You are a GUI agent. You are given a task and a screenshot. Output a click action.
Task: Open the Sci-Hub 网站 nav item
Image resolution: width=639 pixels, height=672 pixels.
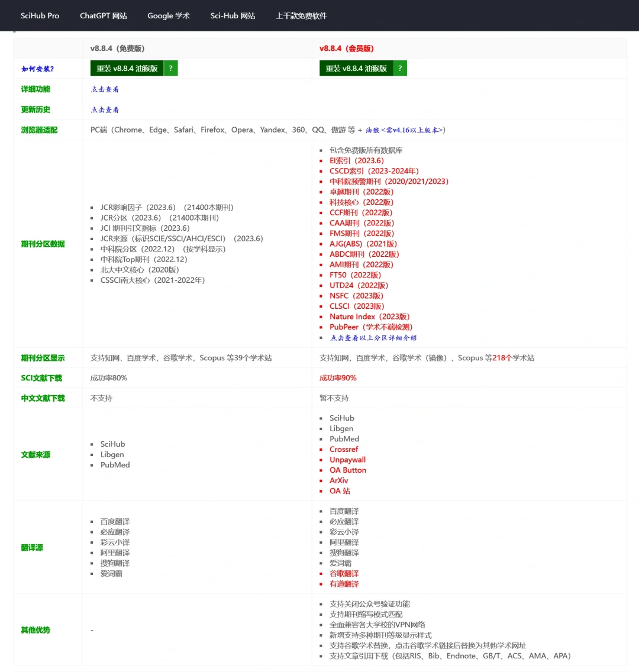(x=233, y=16)
